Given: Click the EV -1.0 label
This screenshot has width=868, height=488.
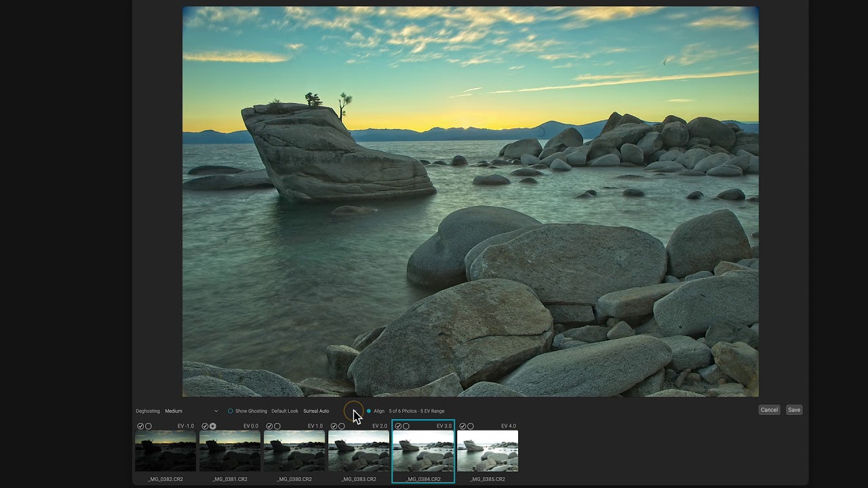Looking at the screenshot, I should tap(186, 426).
